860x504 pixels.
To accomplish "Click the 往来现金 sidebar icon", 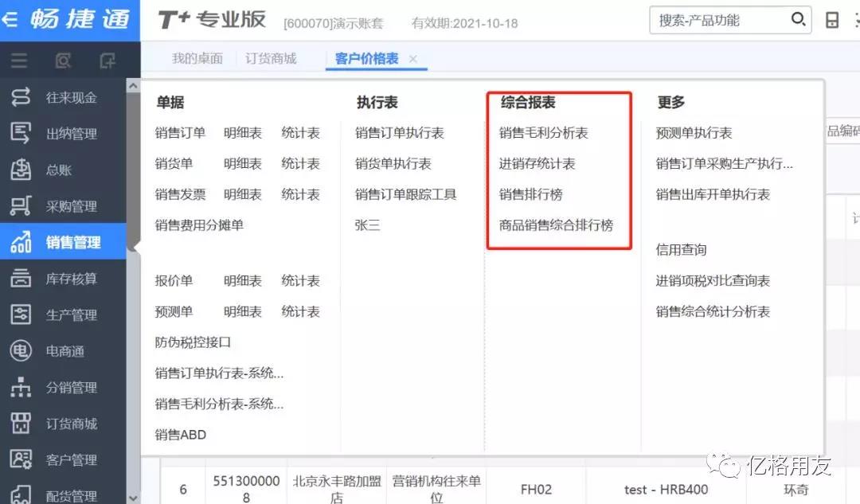I will point(21,97).
